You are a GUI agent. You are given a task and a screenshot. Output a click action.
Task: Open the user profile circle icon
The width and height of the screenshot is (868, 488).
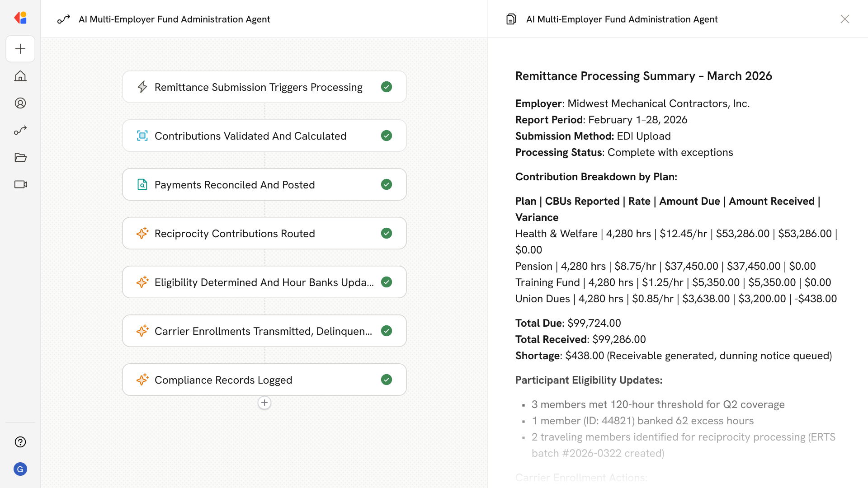point(20,103)
